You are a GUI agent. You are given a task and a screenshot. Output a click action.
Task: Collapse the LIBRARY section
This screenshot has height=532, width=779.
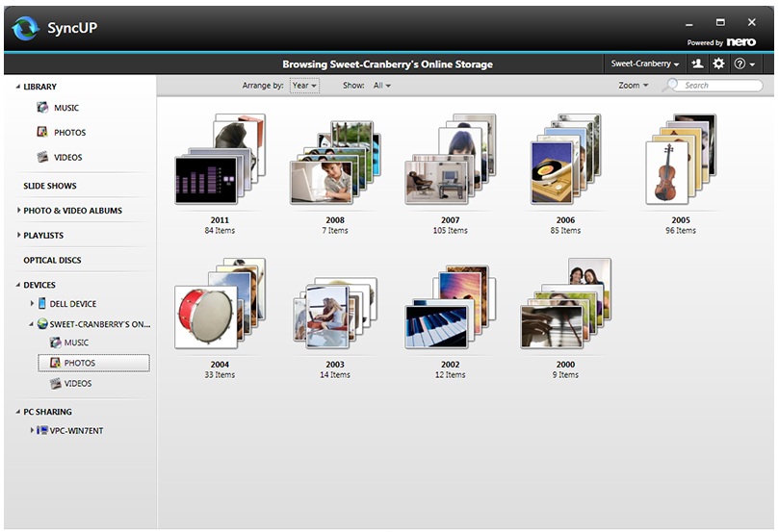tap(18, 87)
